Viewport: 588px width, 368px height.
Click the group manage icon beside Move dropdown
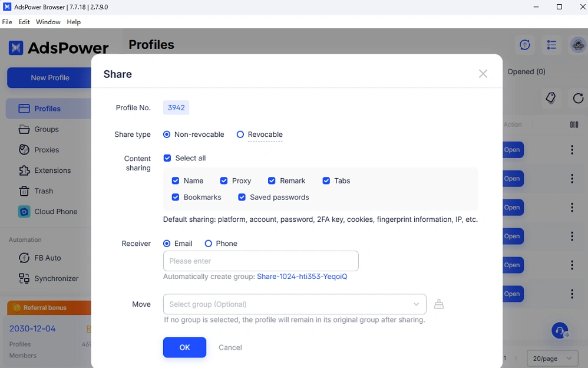pos(438,304)
